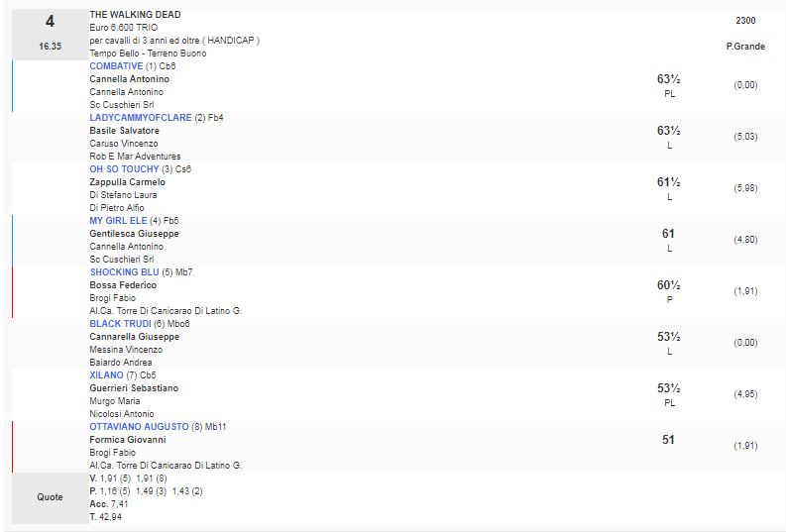View the MY GIRL ELE horse page
This screenshot has height=532, width=786.
118,221
